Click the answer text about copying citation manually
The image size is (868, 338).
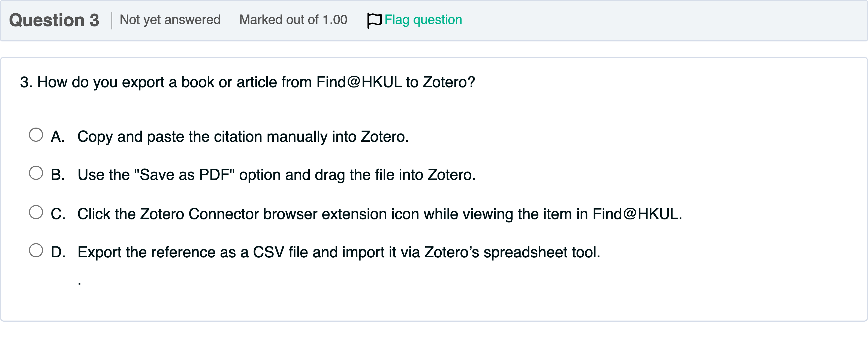coord(243,137)
